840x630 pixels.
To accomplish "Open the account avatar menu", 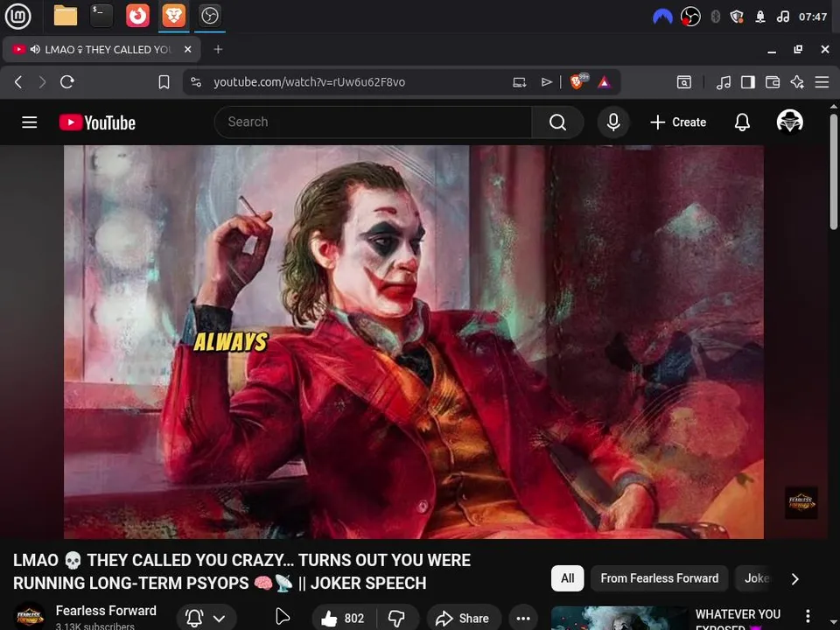I will click(x=789, y=122).
